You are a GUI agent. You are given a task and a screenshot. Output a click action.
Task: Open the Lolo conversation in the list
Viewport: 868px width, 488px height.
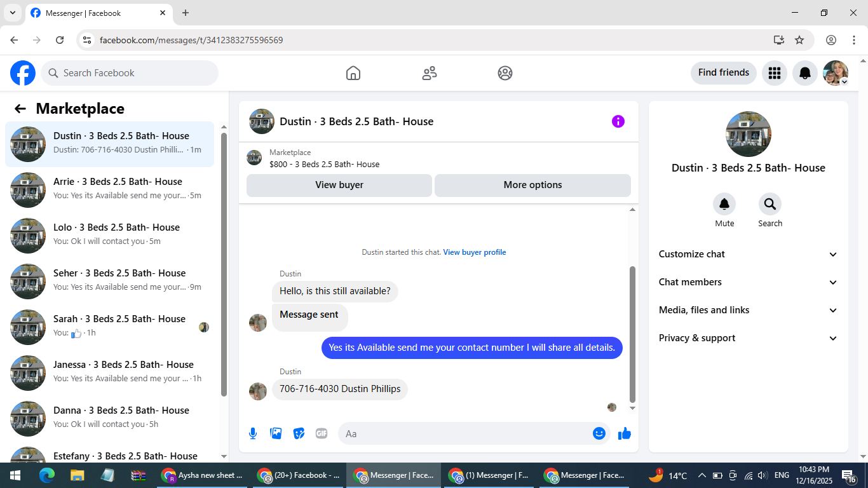(x=110, y=236)
